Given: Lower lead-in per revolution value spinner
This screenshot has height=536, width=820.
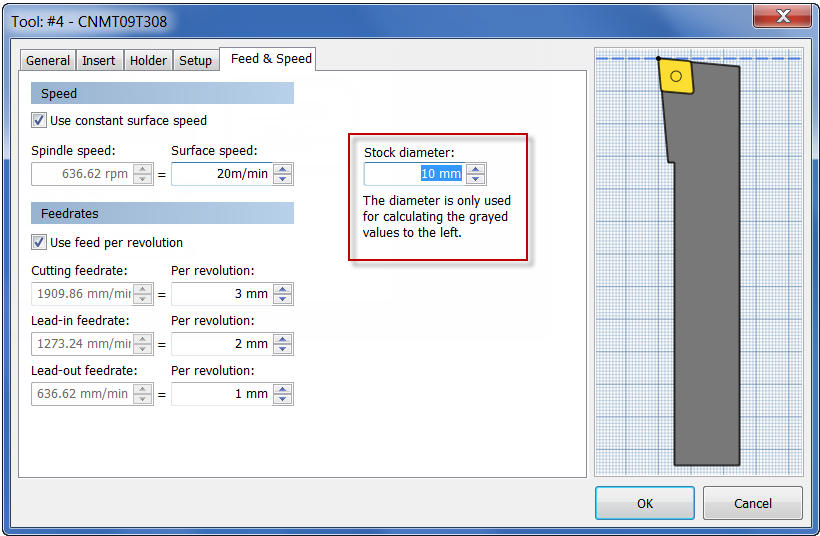Looking at the screenshot, I should tap(283, 349).
